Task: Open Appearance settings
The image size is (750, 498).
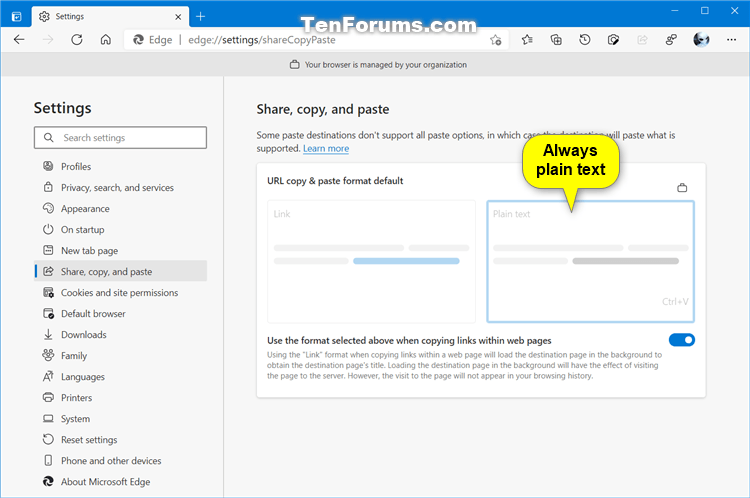Action: click(121, 209)
